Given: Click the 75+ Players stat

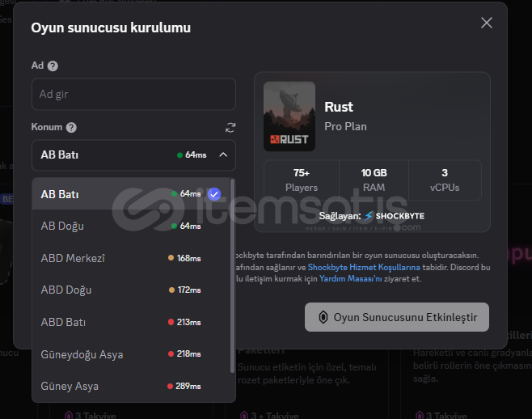Looking at the screenshot, I should click(x=302, y=180).
